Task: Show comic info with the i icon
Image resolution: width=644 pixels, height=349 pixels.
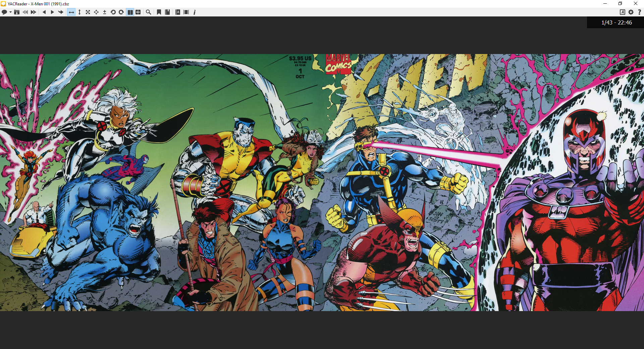Action: pyautogui.click(x=195, y=12)
